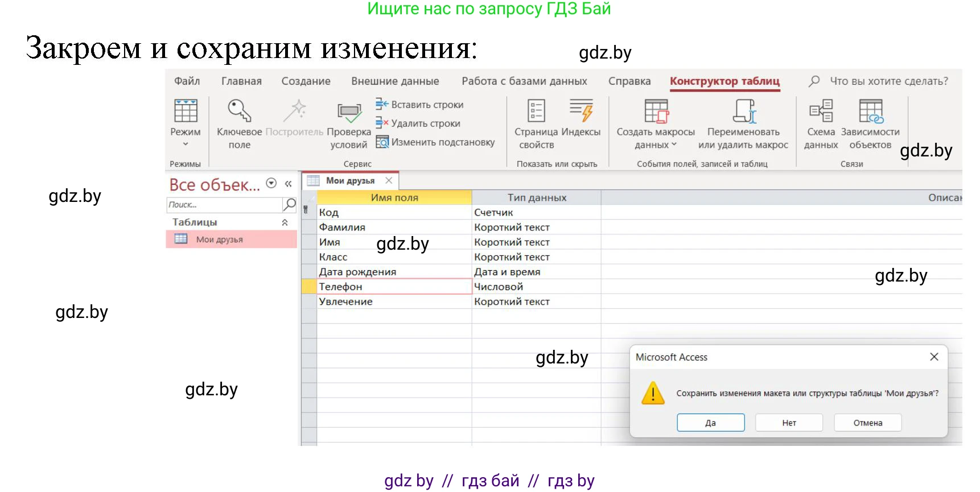The height and width of the screenshot is (492, 980).
Task: Select Мои друзья table in navigation pane
Action: [231, 239]
